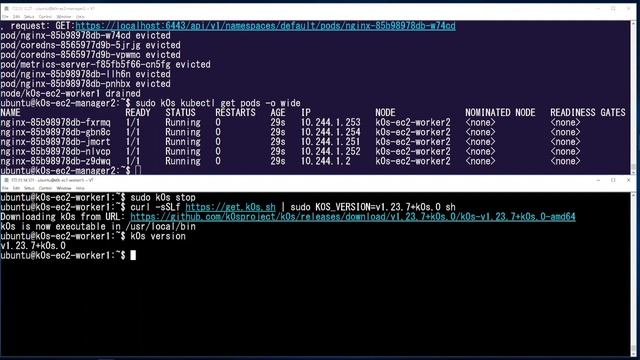Click IP address 10.244.1.2
The width and height of the screenshot is (640, 360).
[x=326, y=161]
